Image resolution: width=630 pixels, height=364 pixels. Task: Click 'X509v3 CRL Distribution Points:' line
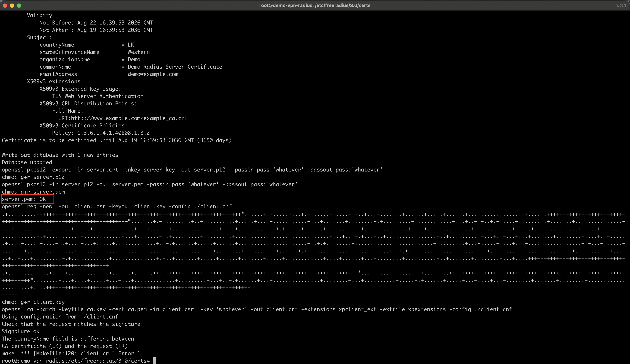click(88, 103)
